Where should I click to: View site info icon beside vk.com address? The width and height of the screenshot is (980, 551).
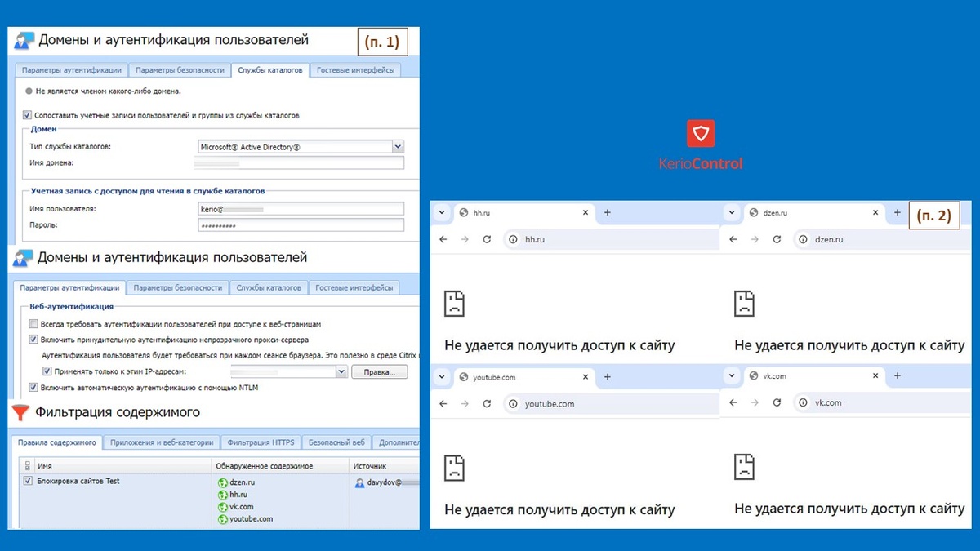tap(804, 402)
